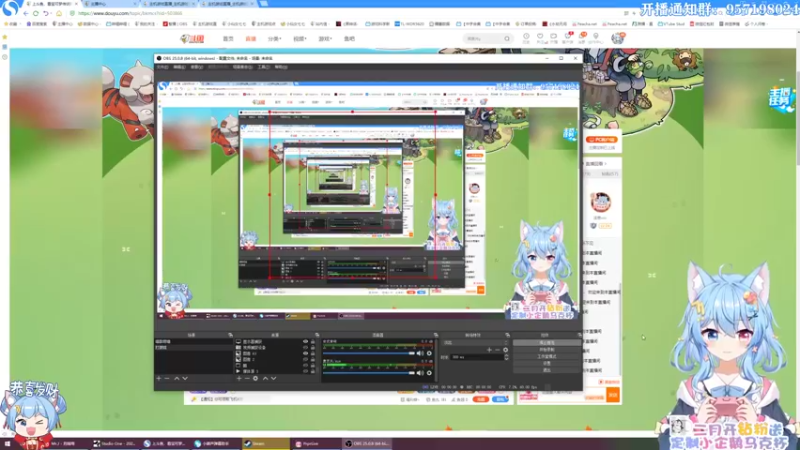Open Windows Start button on taskbar

[x=7, y=444]
